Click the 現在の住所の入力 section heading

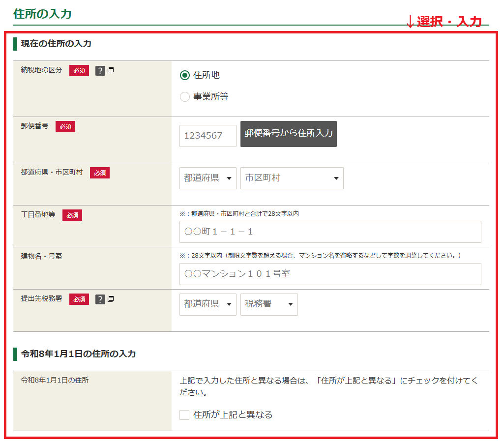(56, 44)
